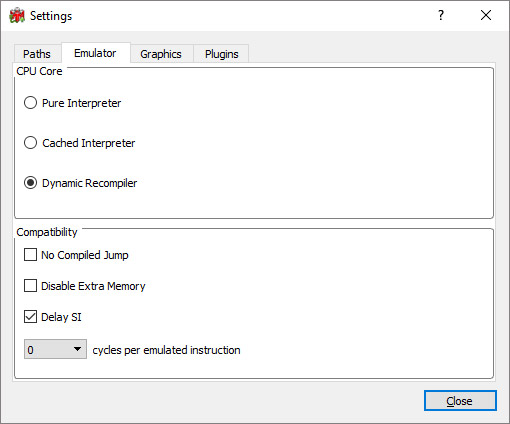Click the 'CPU Core' group label
Screen dimensions: 510x424
point(39,71)
